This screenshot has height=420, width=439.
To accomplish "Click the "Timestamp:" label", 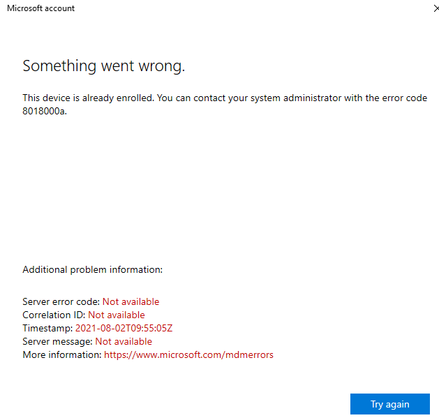I will (47, 328).
